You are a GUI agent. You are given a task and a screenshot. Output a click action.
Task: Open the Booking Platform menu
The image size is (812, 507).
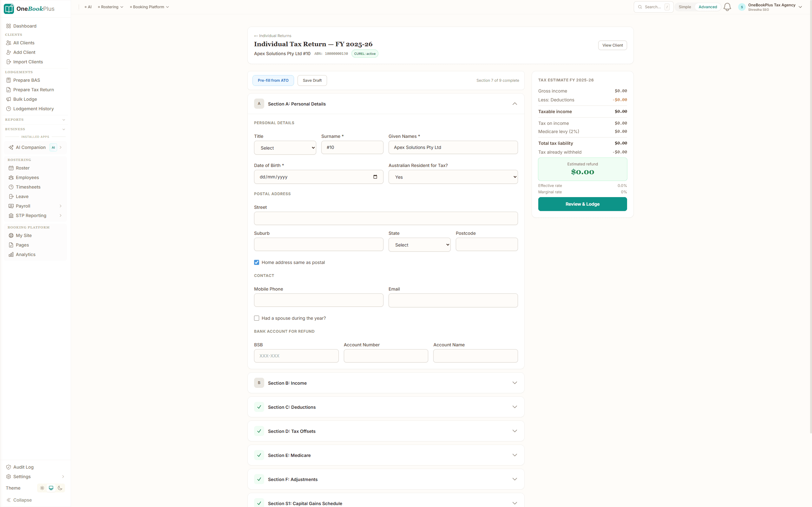[x=149, y=7]
